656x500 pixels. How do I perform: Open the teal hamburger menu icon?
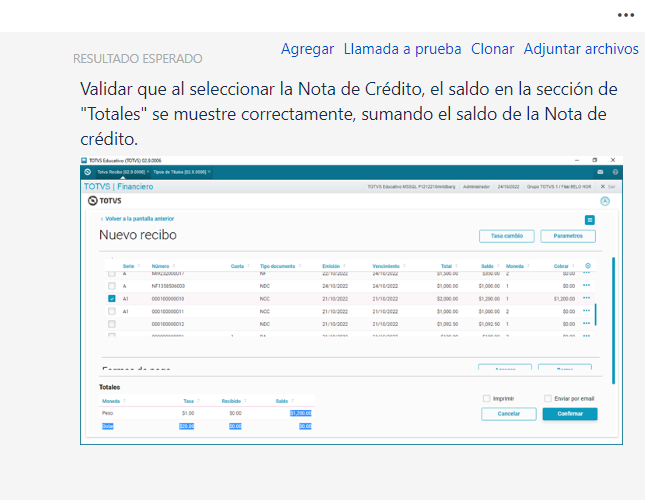click(x=590, y=220)
